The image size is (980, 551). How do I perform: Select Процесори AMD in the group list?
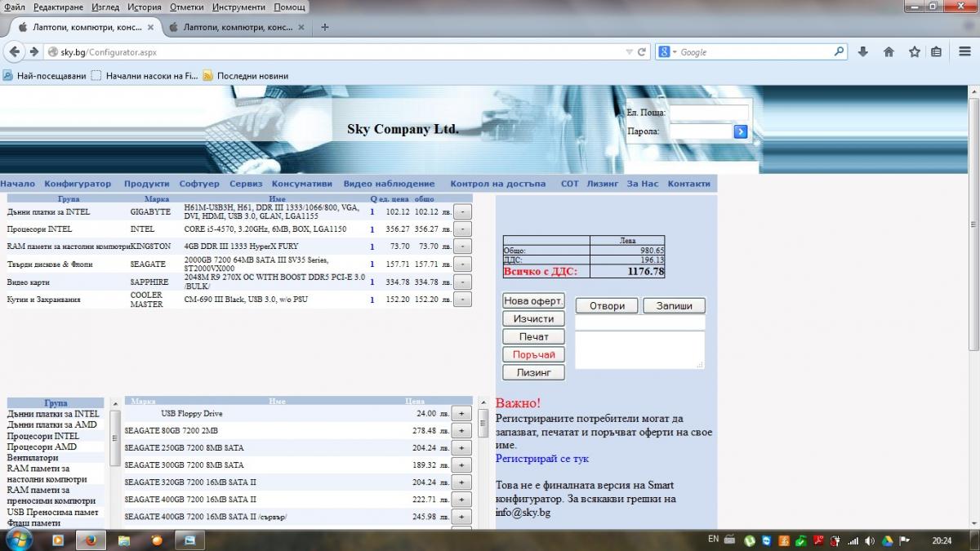tap(42, 447)
